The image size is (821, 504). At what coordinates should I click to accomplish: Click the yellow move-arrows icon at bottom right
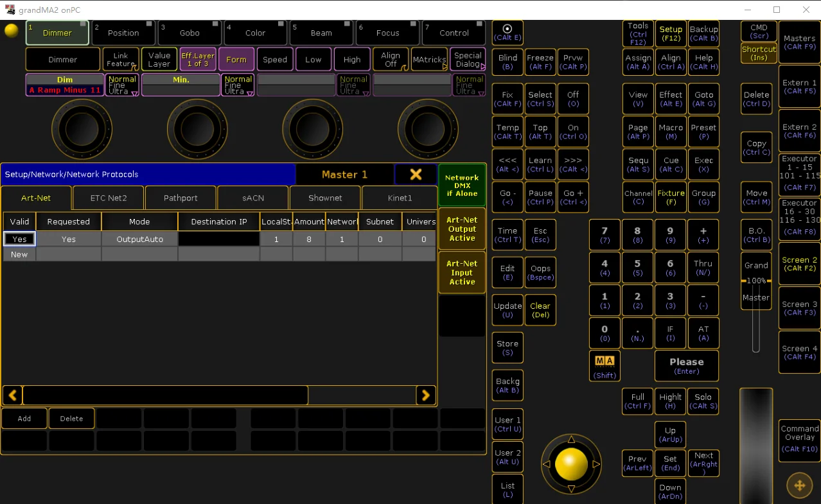pyautogui.click(x=800, y=485)
